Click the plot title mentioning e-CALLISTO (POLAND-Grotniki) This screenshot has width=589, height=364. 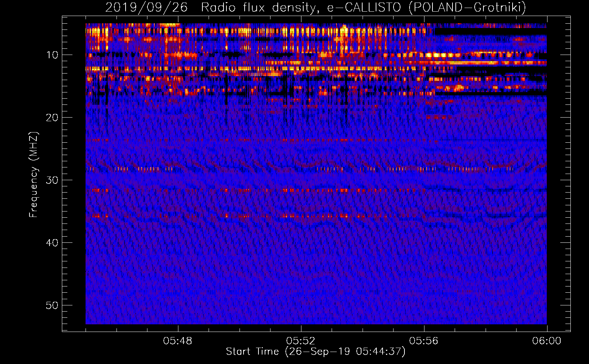316,7
